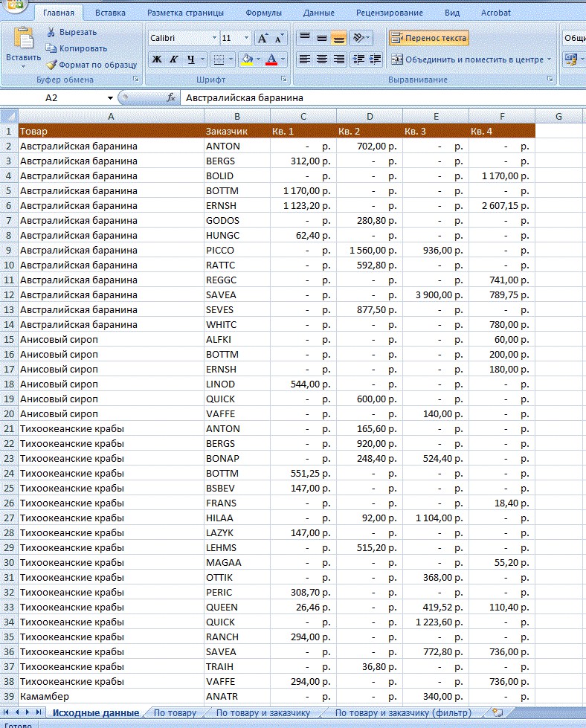Align text left
The height and width of the screenshot is (728, 586).
click(305, 59)
